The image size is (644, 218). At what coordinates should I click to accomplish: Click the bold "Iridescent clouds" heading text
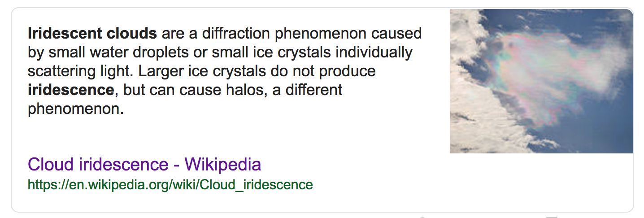click(92, 33)
